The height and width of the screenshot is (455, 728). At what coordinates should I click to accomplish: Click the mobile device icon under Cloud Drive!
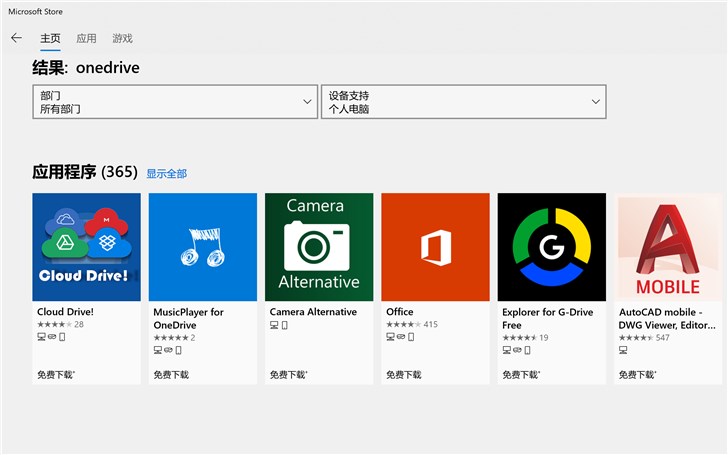[62, 337]
